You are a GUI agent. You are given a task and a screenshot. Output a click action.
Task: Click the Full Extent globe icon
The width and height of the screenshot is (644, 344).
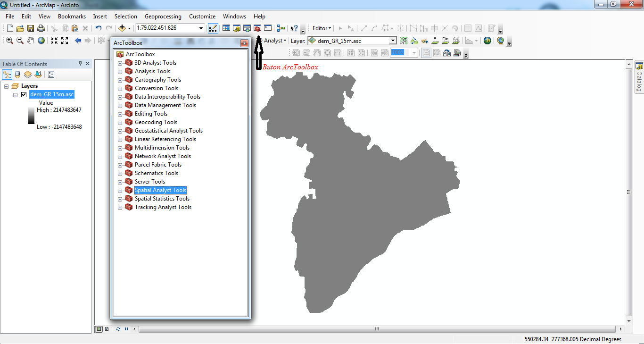click(x=41, y=41)
